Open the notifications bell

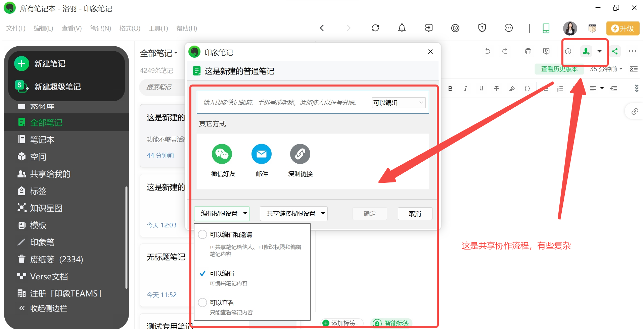[402, 28]
